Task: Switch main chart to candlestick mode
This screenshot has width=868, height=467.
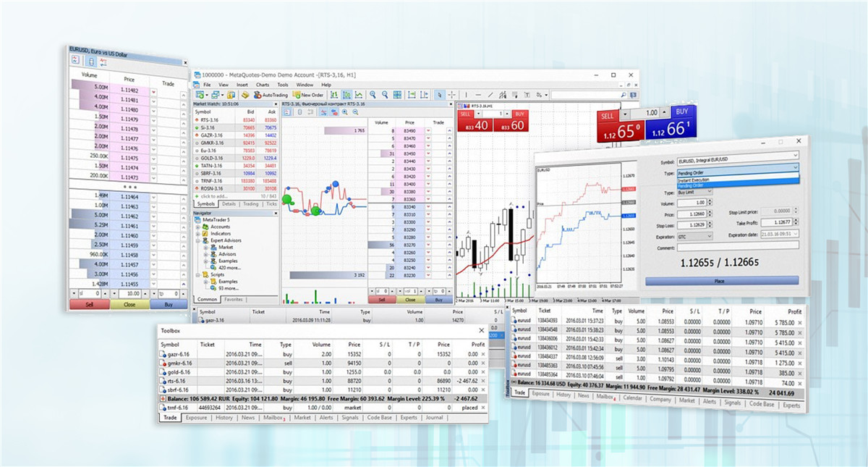Action: pyautogui.click(x=347, y=95)
